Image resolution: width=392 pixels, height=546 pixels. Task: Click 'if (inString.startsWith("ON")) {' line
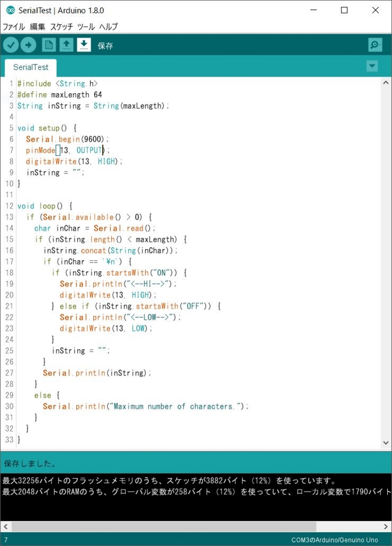119,273
